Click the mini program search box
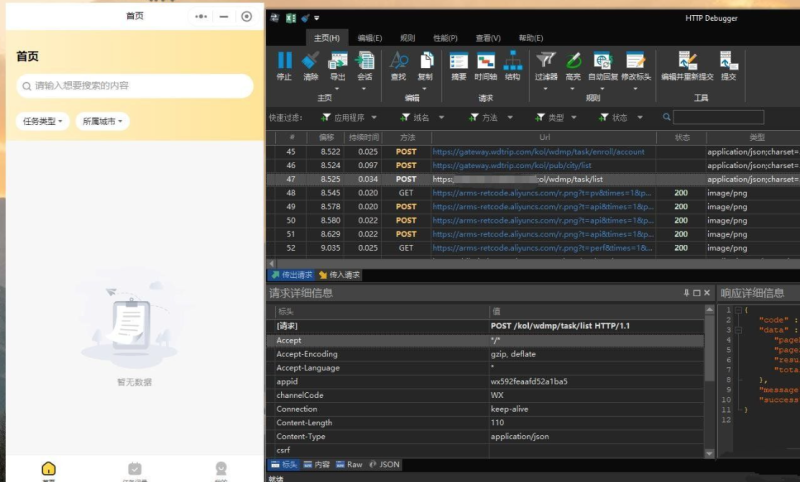 tap(135, 86)
